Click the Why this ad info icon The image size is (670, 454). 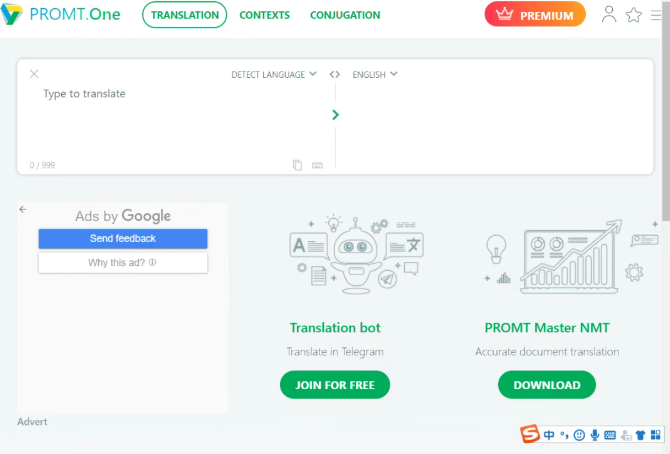click(x=153, y=262)
